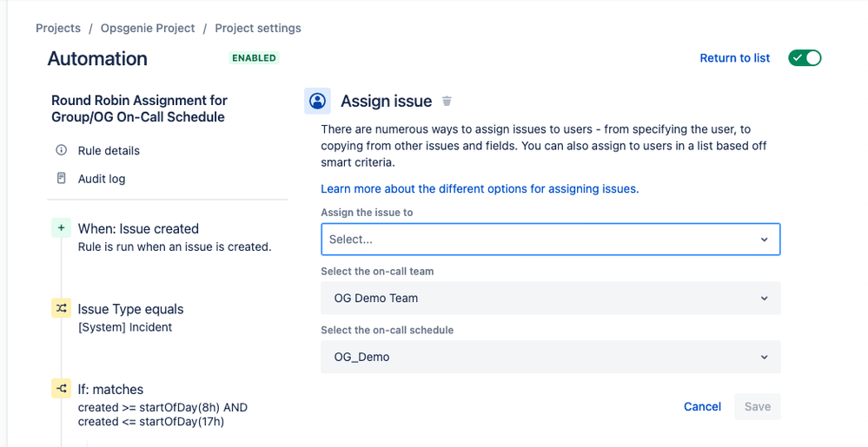Viewport: 868px width, 447px height.
Task: Go to Opsgenie Project breadcrumb
Action: [x=148, y=28]
